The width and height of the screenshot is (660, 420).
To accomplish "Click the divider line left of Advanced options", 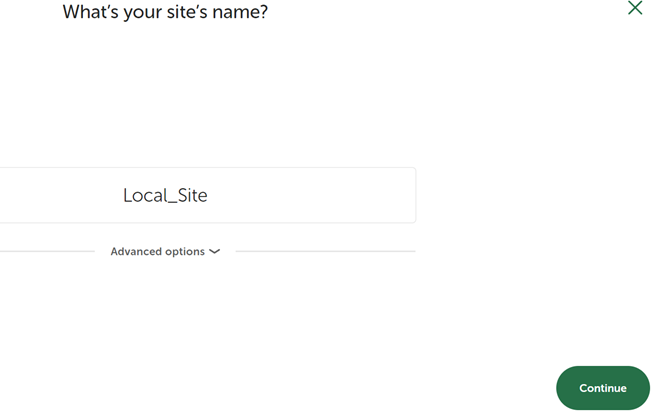I will [x=47, y=252].
